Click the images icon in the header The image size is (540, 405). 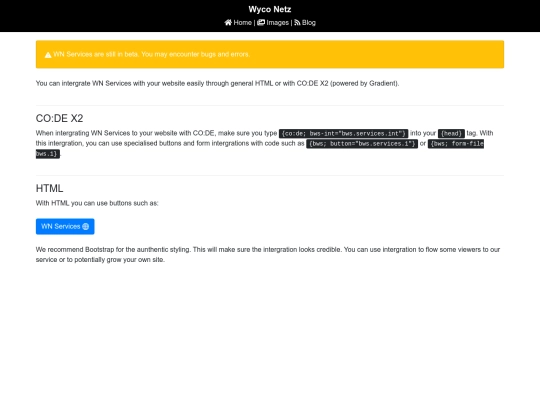point(261,23)
